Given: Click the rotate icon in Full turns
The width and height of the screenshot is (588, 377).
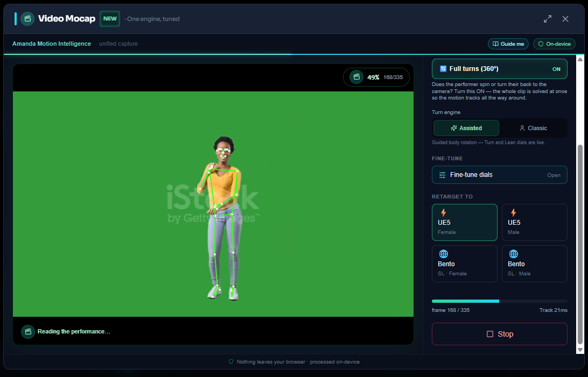Looking at the screenshot, I should point(443,69).
